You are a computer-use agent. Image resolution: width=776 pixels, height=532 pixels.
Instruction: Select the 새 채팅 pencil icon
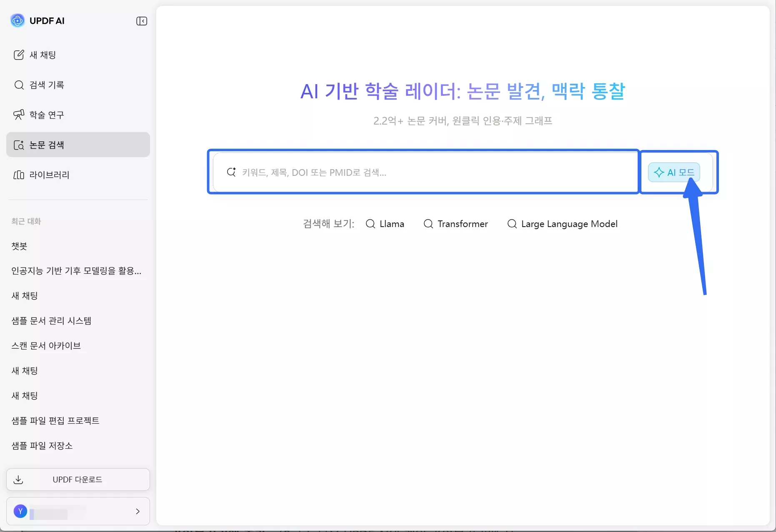tap(19, 55)
